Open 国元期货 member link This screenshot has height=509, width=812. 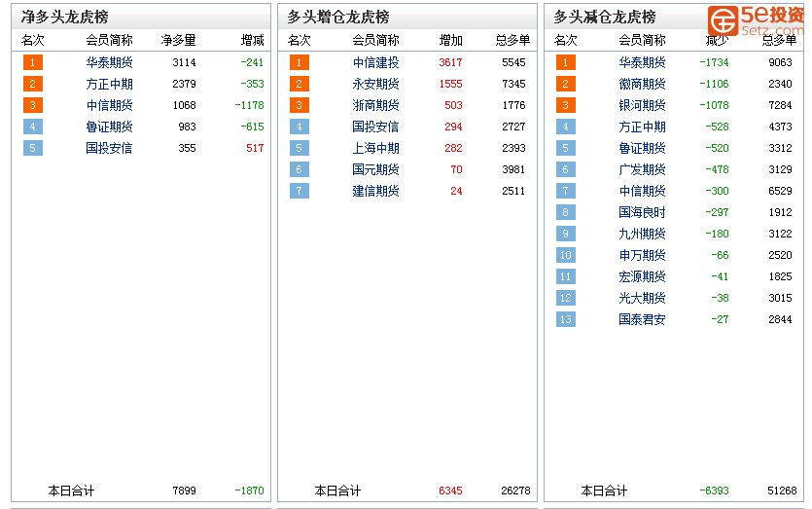376,169
